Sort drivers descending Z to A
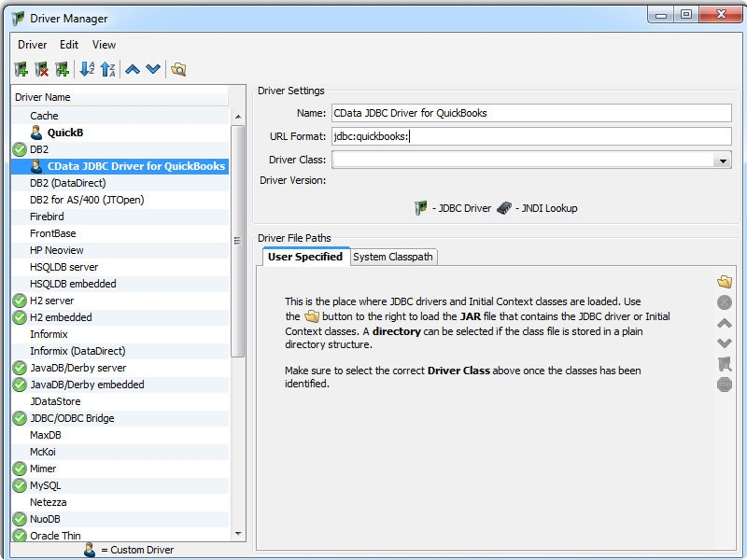The image size is (747, 560). point(107,69)
